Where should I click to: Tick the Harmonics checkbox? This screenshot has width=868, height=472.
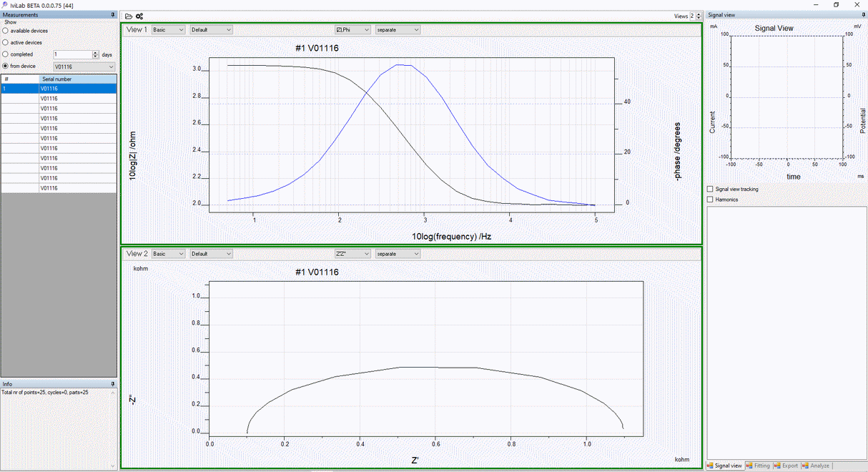point(710,200)
